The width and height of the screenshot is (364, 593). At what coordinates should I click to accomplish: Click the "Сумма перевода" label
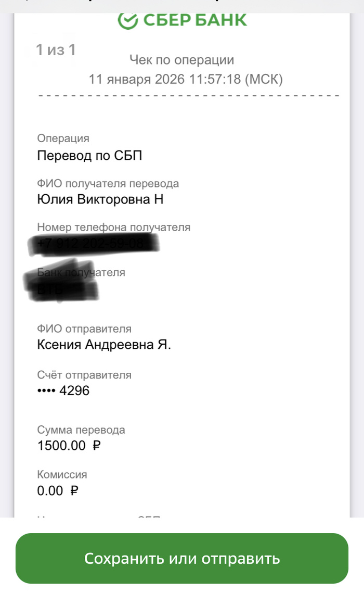pos(81,430)
